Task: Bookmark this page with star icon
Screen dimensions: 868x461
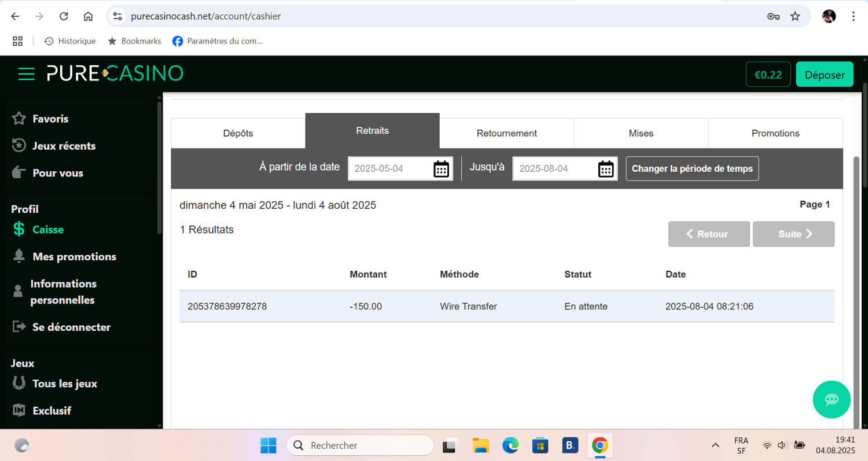Action: (795, 16)
